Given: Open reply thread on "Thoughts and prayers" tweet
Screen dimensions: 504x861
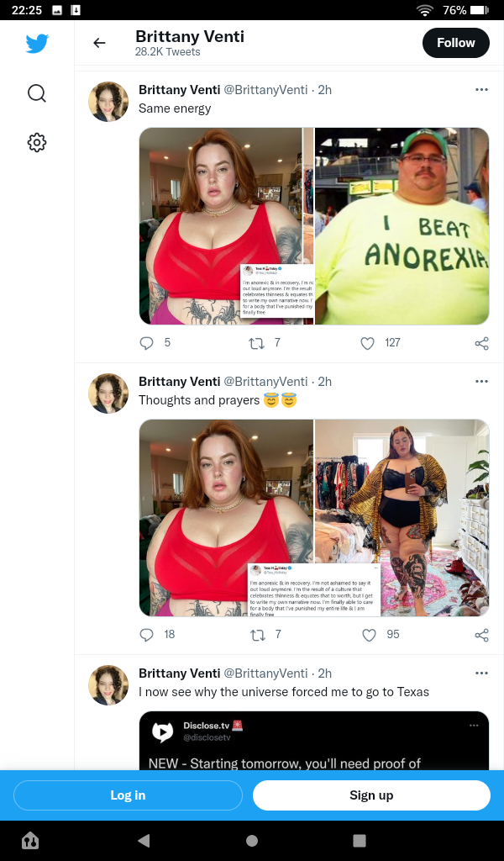Looking at the screenshot, I should tap(146, 636).
